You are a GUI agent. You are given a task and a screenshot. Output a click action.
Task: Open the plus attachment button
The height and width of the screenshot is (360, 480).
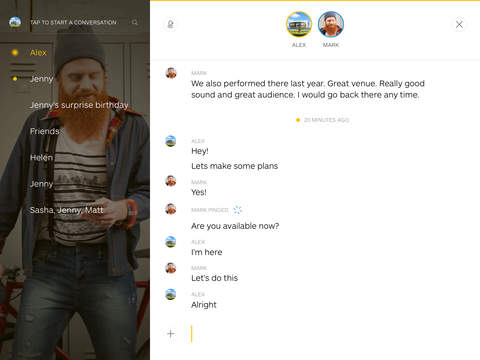[x=171, y=334]
